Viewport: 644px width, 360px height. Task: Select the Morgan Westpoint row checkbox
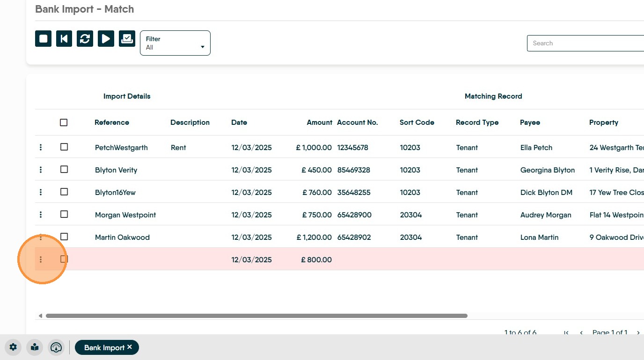coord(64,215)
